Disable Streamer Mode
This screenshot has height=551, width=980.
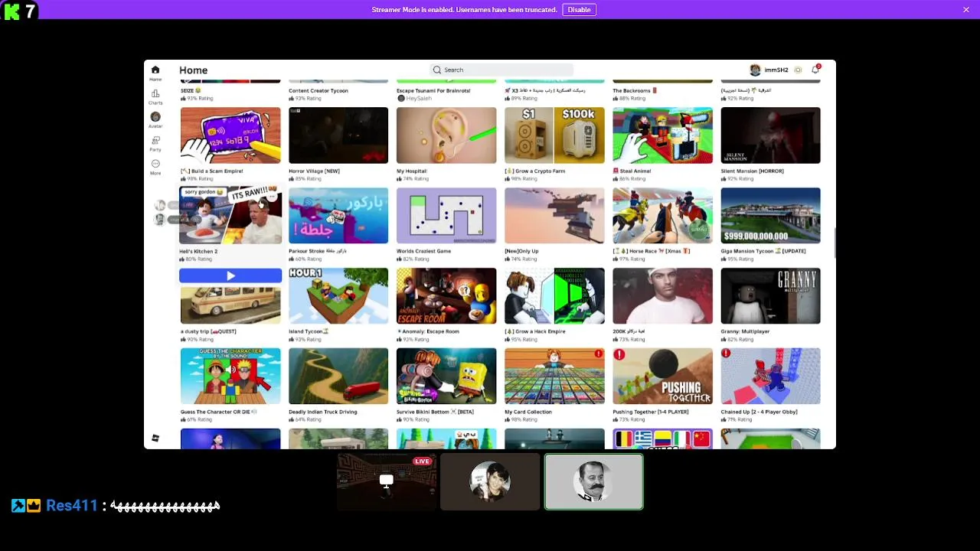click(579, 9)
